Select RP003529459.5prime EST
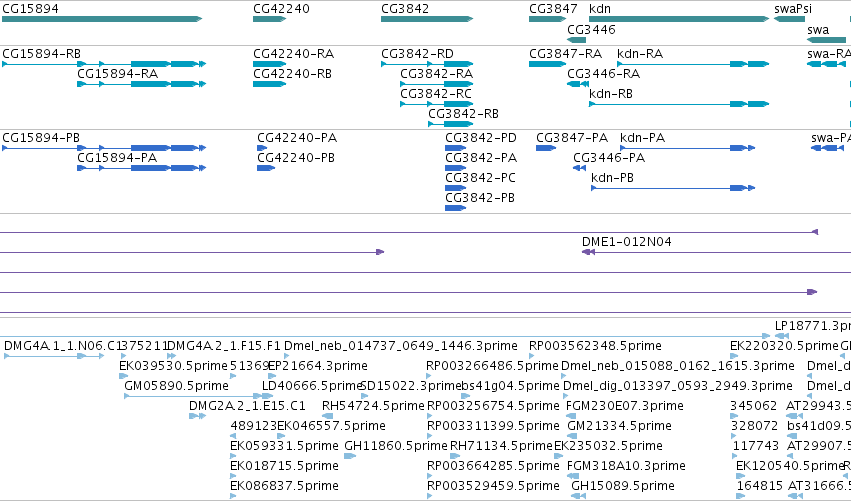851x501 pixels. click(430, 496)
